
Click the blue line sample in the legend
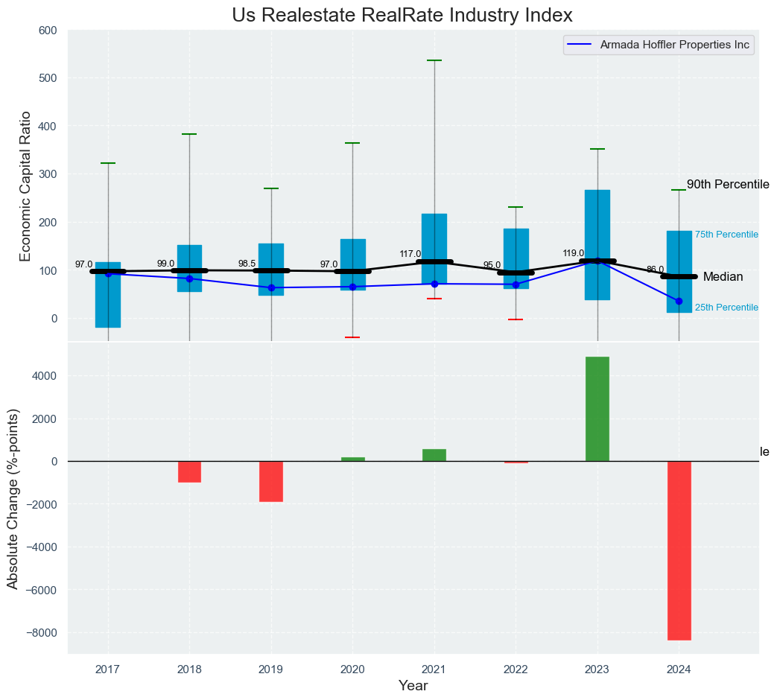point(580,45)
